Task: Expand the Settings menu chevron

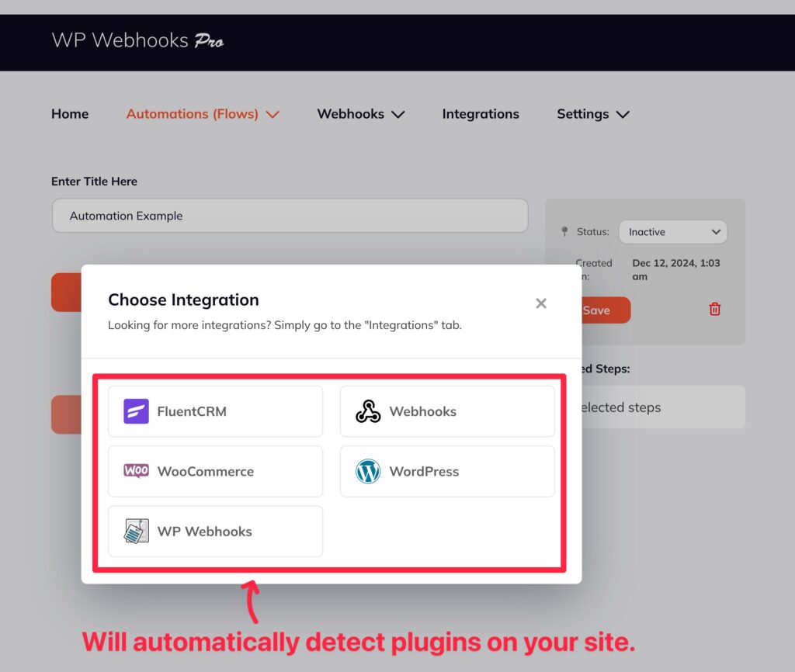Action: (x=623, y=115)
